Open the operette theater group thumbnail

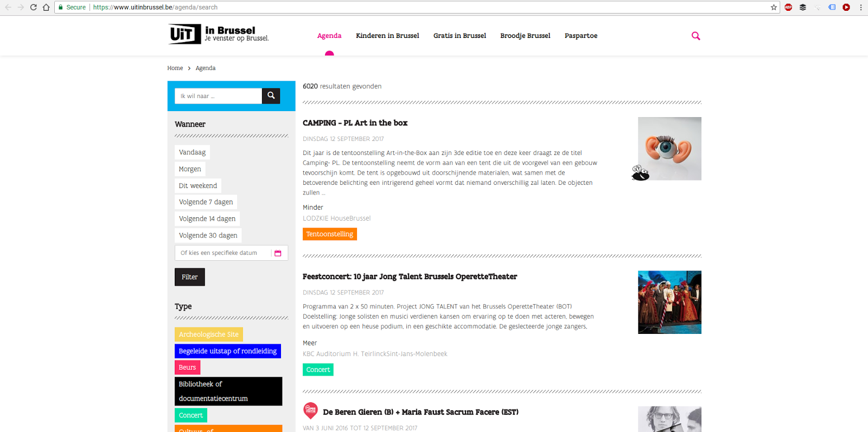[x=669, y=302]
